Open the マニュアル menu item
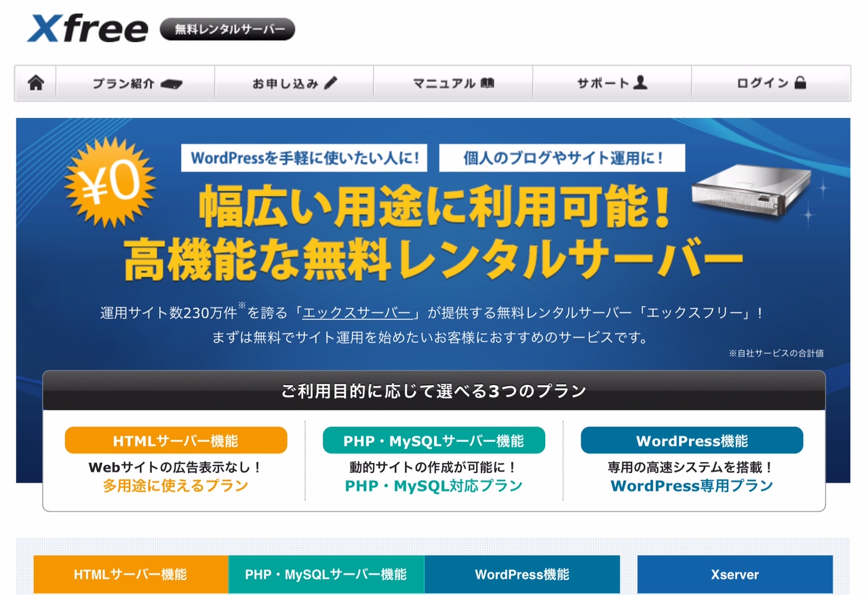868x595 pixels. (453, 83)
